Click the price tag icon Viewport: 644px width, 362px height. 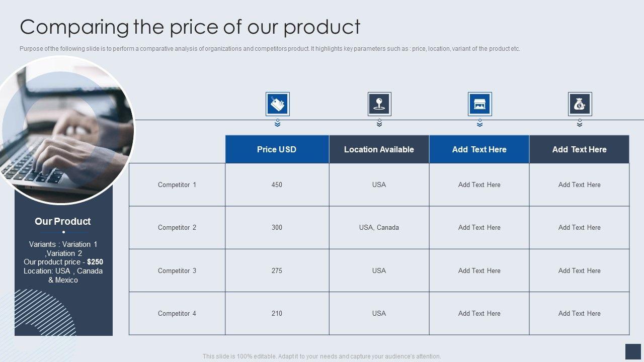point(277,104)
